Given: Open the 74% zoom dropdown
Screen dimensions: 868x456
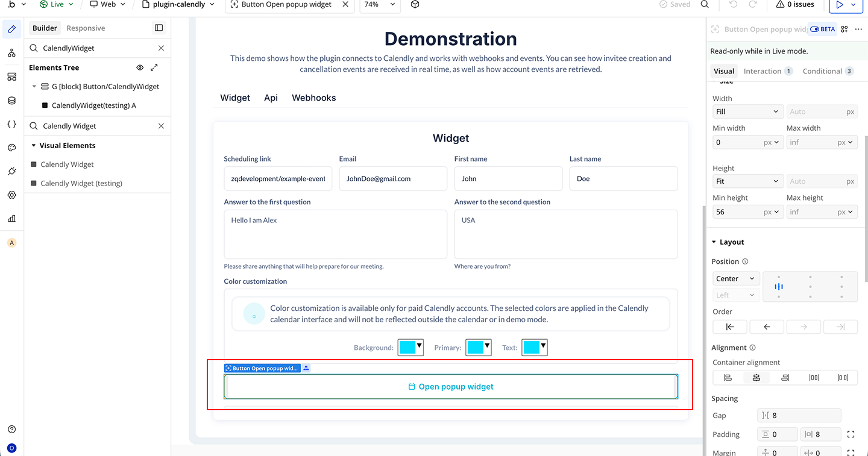Looking at the screenshot, I should tap(380, 4).
